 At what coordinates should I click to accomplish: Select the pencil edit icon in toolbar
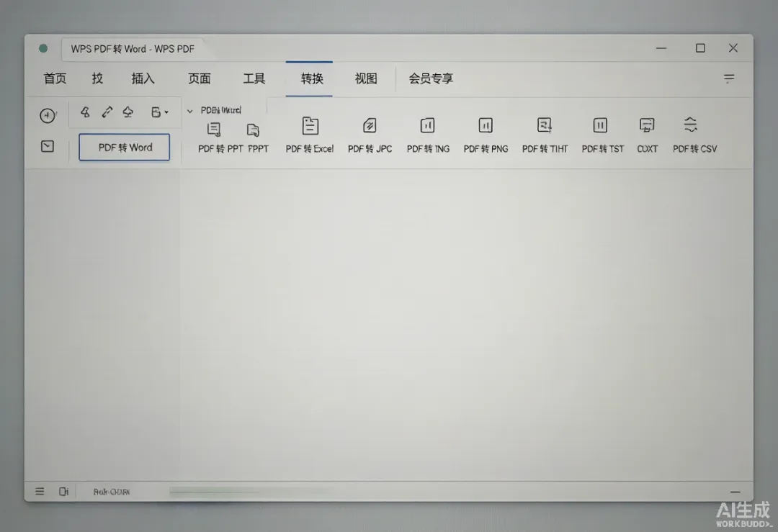tap(107, 112)
